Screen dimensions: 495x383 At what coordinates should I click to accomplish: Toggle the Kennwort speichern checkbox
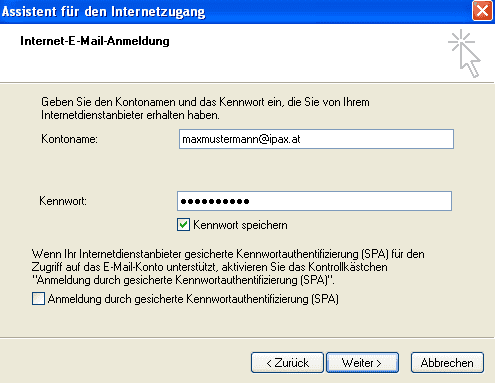(183, 225)
